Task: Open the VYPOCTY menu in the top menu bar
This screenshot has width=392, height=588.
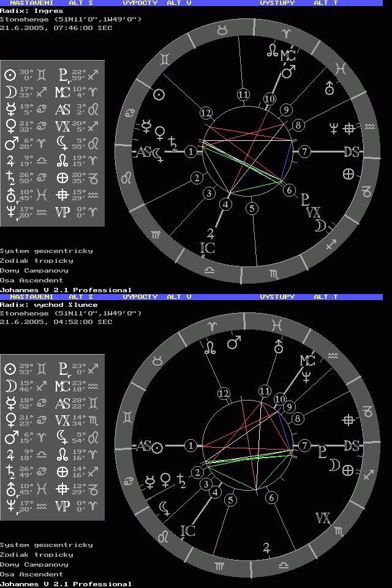Action: pyautogui.click(x=140, y=3)
